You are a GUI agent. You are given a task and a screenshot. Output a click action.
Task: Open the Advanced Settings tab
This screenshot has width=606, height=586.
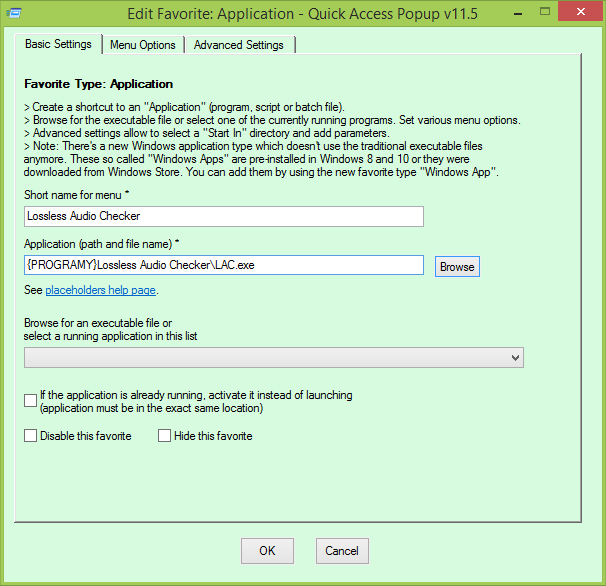tap(239, 45)
